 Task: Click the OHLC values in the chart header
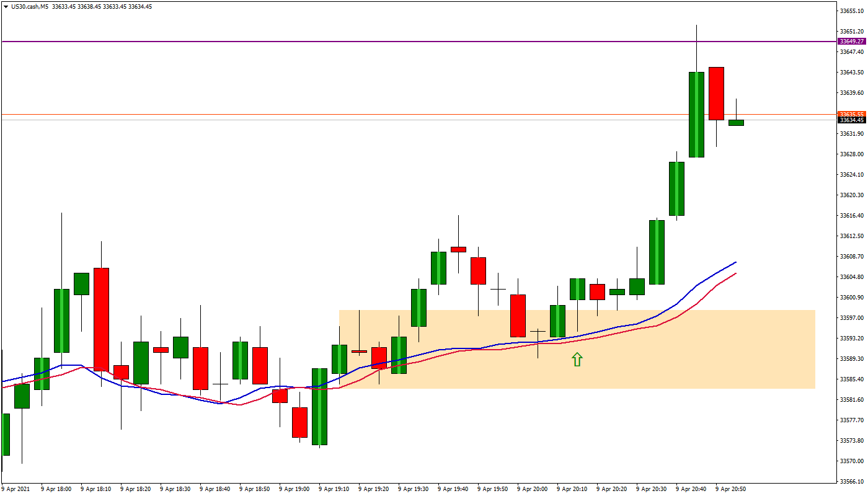pyautogui.click(x=102, y=7)
